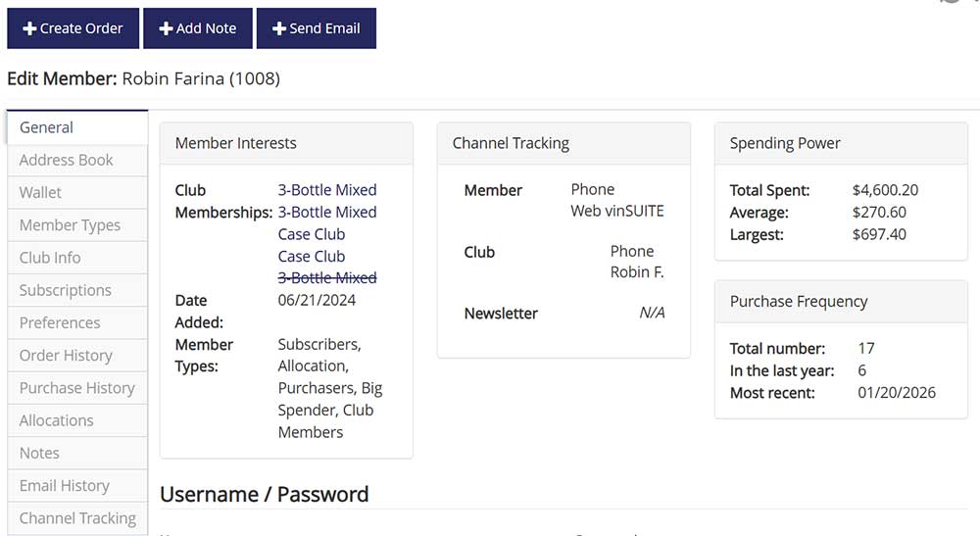Viewport: 980px width, 536px height.
Task: Click the plus icon on Send Email
Action: [x=279, y=28]
